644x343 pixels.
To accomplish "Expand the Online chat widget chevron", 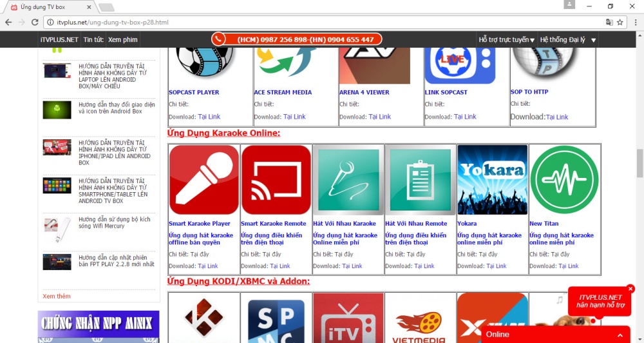I will coord(620,335).
